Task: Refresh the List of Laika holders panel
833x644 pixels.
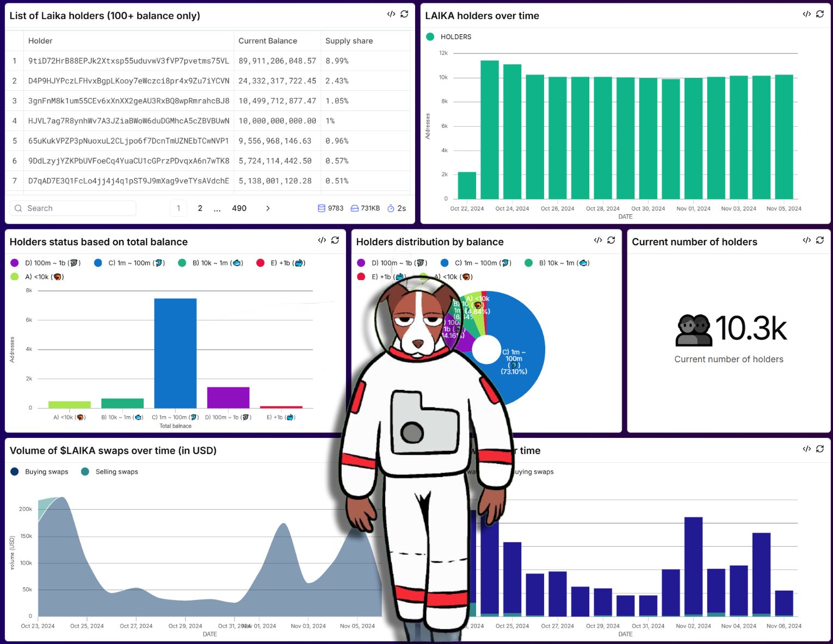Action: point(404,14)
